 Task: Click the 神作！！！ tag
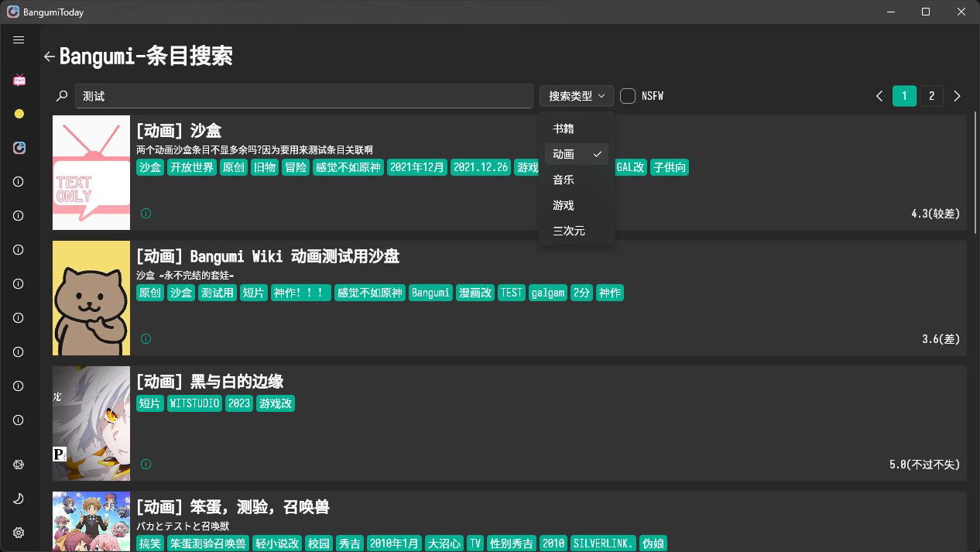[x=301, y=293]
